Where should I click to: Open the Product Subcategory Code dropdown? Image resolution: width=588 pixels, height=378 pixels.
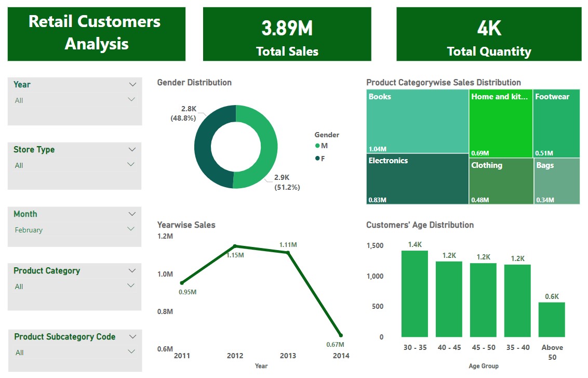pos(131,352)
